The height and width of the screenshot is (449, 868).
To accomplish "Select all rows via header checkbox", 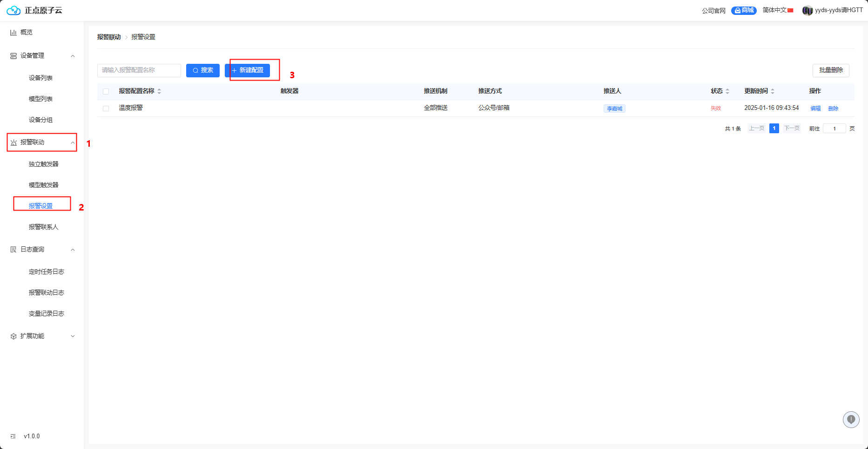I will (106, 91).
